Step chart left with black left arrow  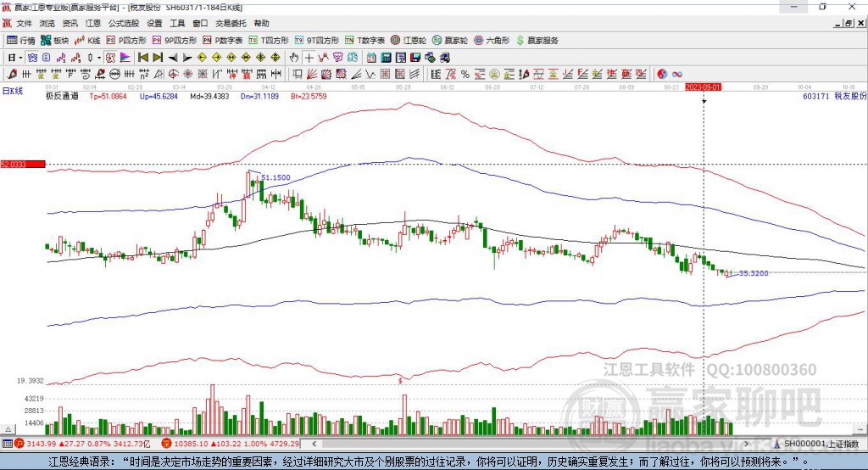173,58
